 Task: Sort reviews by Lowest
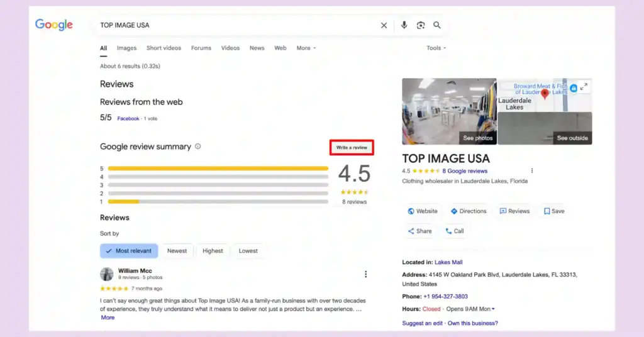[248, 251]
